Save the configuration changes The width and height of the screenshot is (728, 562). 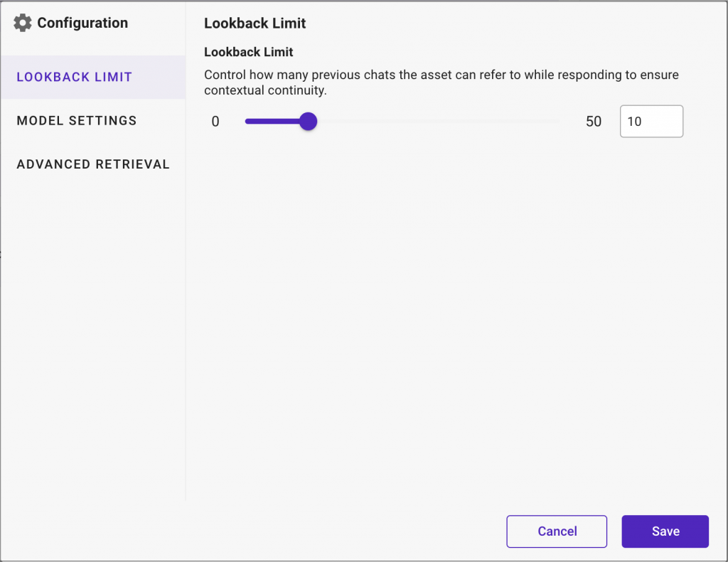tap(665, 531)
